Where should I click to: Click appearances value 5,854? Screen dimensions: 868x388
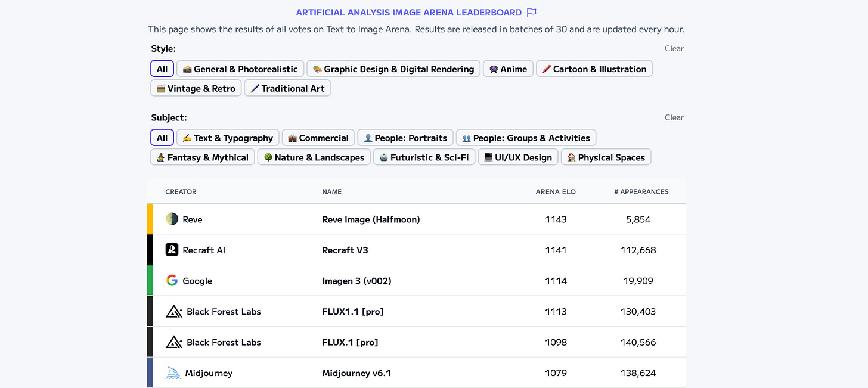[x=638, y=219]
